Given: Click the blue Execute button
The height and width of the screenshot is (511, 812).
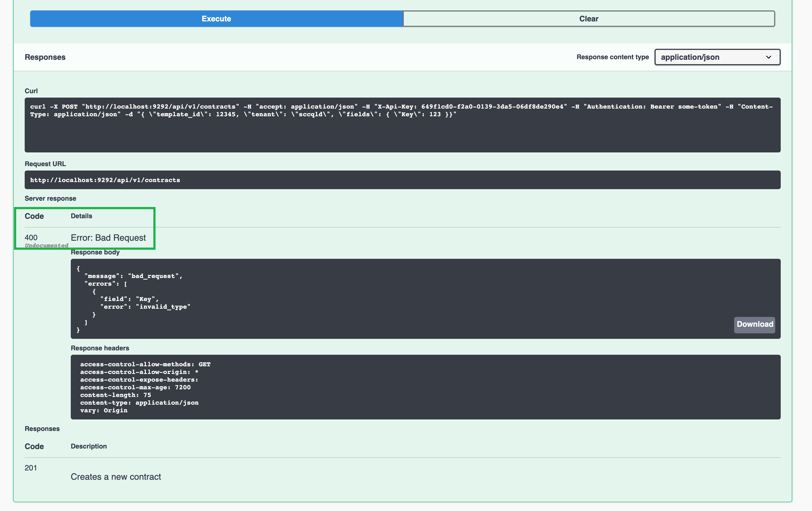Looking at the screenshot, I should coord(216,19).
